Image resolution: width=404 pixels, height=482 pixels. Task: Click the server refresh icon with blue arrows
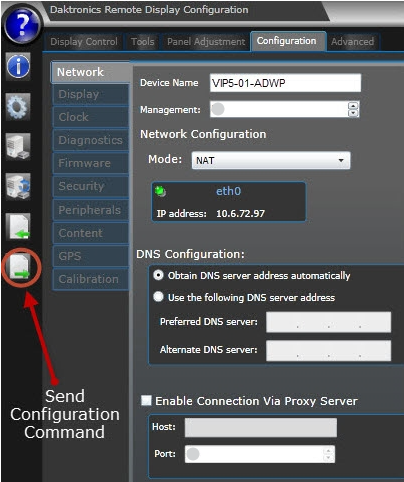point(18,186)
